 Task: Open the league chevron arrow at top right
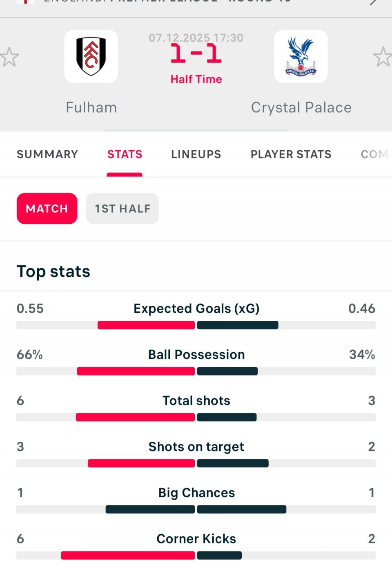[x=374, y=2]
